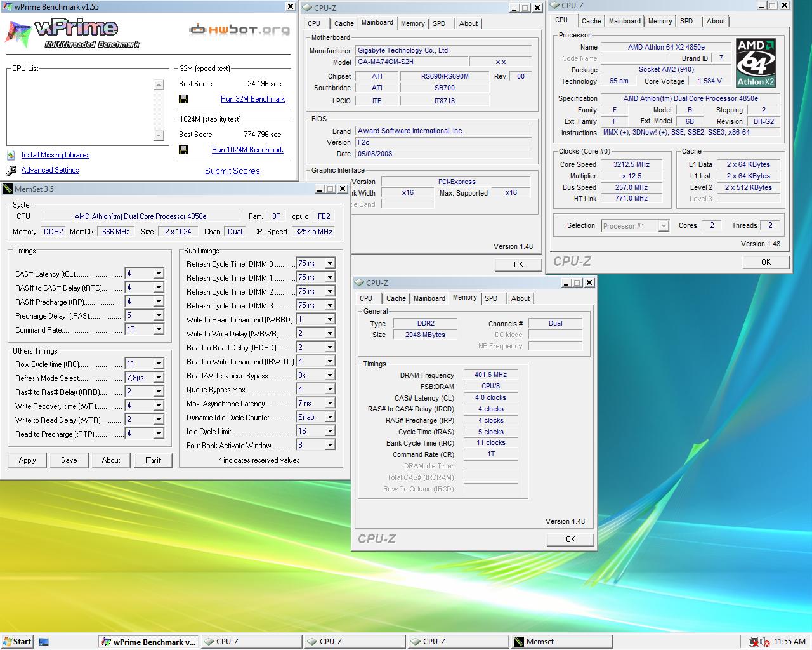
Task: Open Dynamic Idle Cycle Counter dropdown
Action: [330, 417]
